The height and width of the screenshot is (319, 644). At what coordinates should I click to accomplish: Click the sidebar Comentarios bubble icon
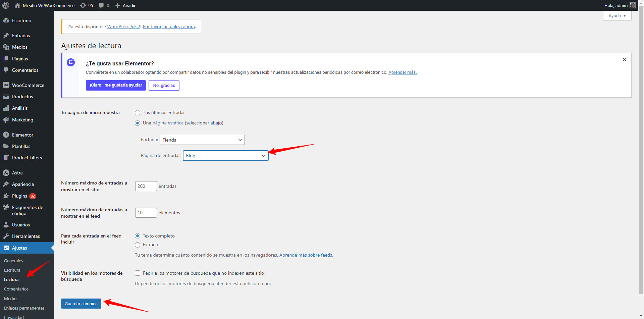pyautogui.click(x=6, y=70)
